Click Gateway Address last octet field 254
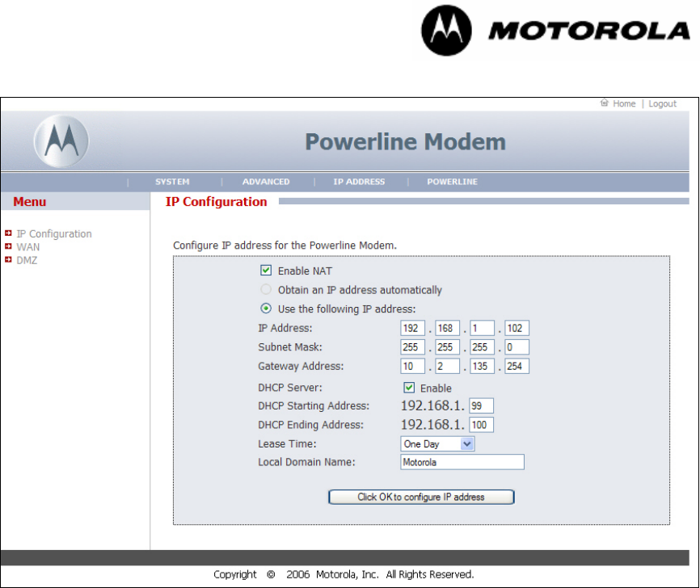 click(517, 366)
